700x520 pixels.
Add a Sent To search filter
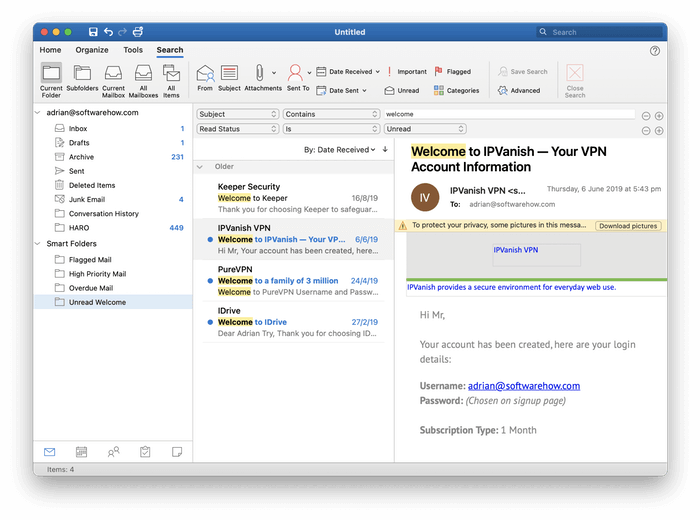coord(296,78)
